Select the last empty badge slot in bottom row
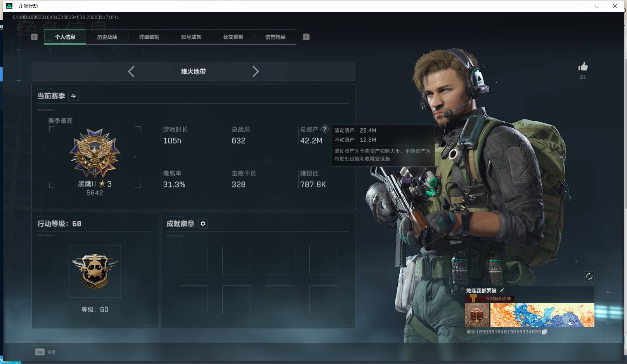Viewport: 627px width, 364px height. click(324, 300)
